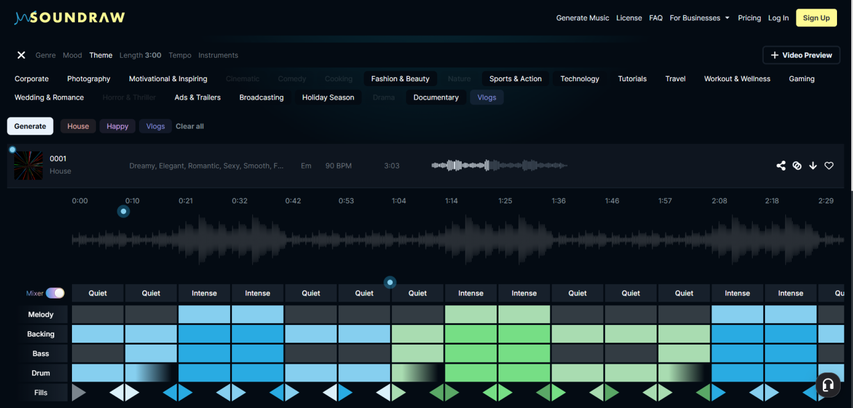The height and width of the screenshot is (408, 853).
Task: Open intensity selector for first Intense section
Action: coord(205,293)
